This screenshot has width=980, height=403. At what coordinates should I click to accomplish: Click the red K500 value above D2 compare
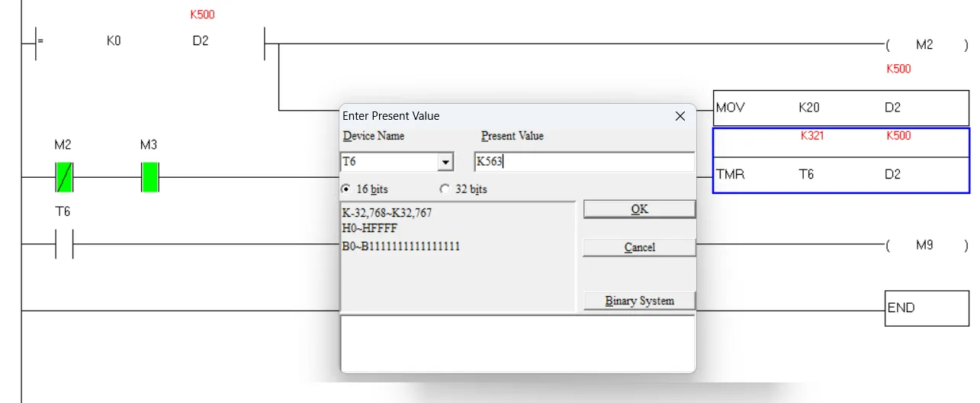point(202,15)
